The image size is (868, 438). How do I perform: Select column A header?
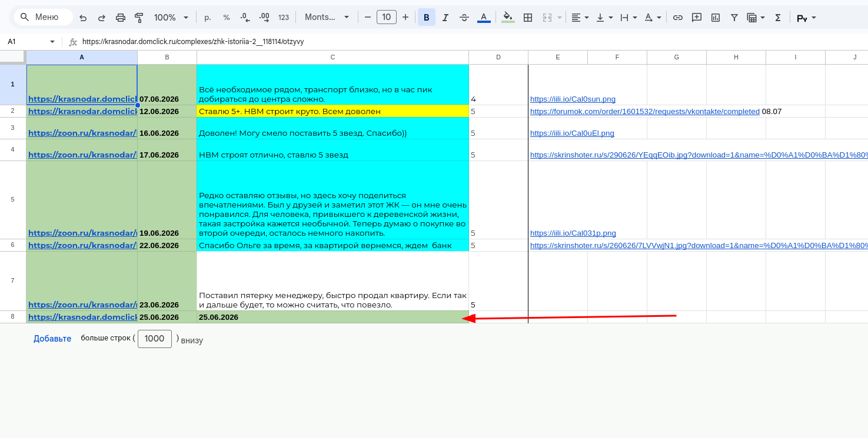point(82,57)
